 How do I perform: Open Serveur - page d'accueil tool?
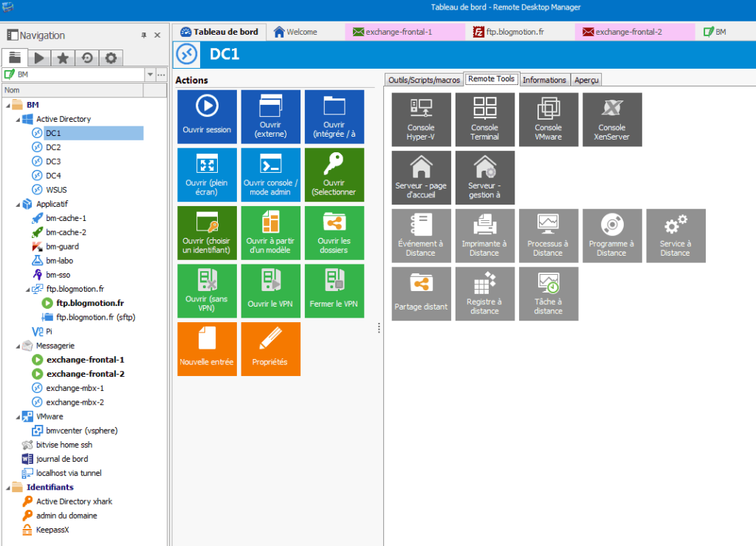click(x=421, y=177)
